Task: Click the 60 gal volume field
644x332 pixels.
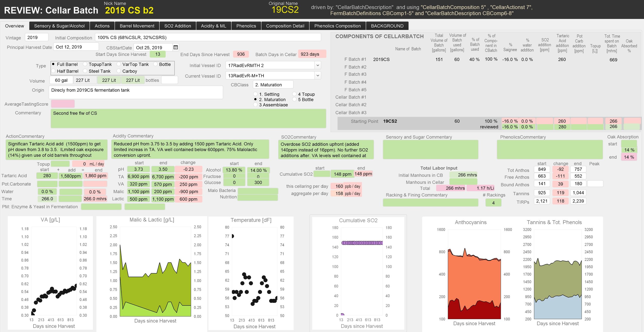Action: pos(61,80)
